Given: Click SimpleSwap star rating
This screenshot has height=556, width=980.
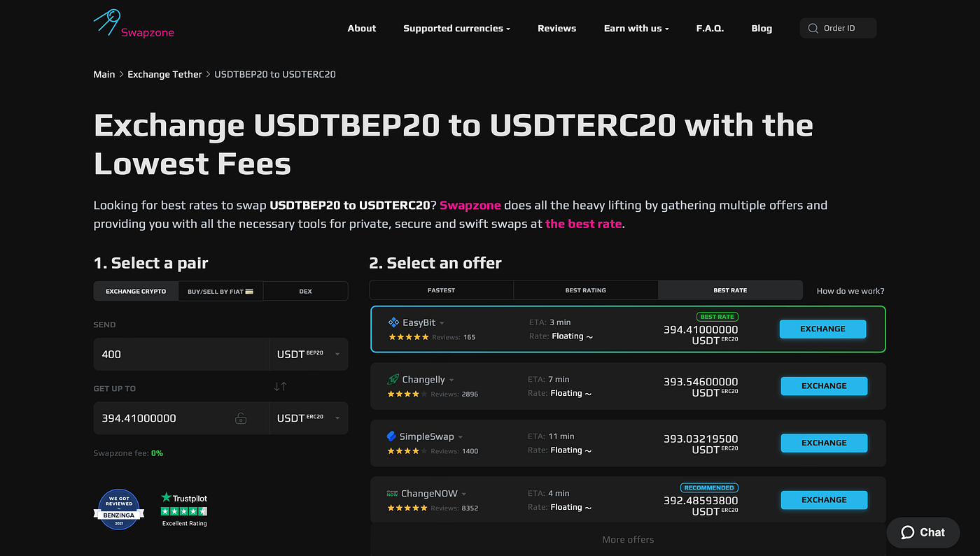Looking at the screenshot, I should point(408,451).
